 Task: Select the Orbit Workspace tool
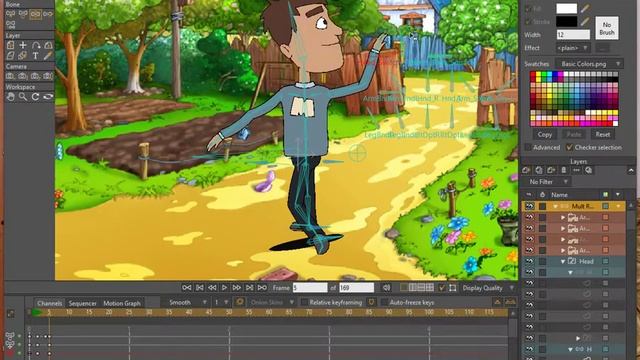tap(48, 97)
